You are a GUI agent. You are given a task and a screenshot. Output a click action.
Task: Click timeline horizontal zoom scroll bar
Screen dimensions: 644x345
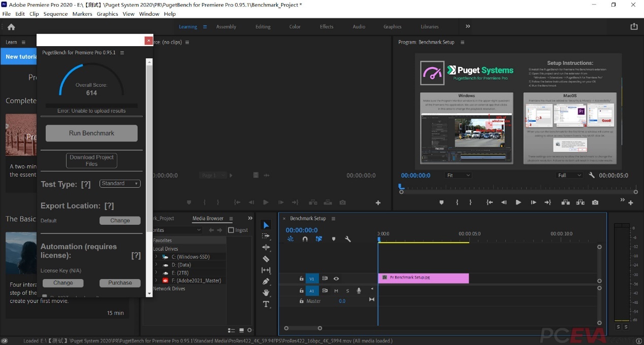pos(303,328)
